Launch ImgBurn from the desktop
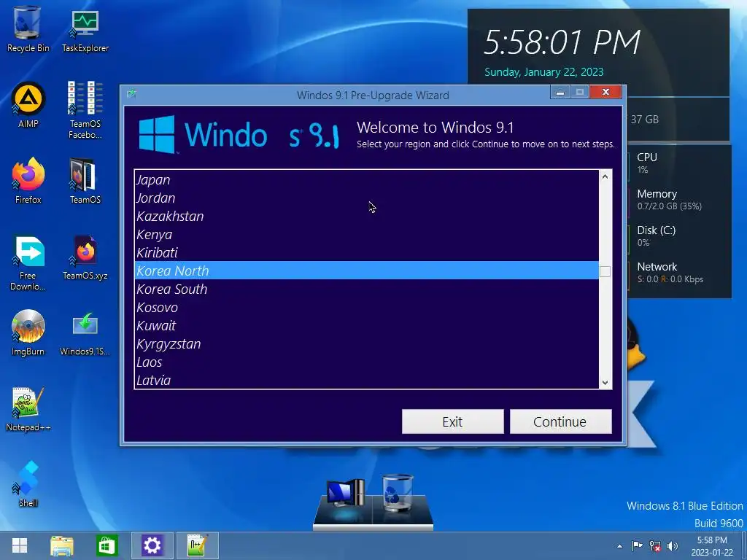Viewport: 747px width, 560px height. click(28, 332)
